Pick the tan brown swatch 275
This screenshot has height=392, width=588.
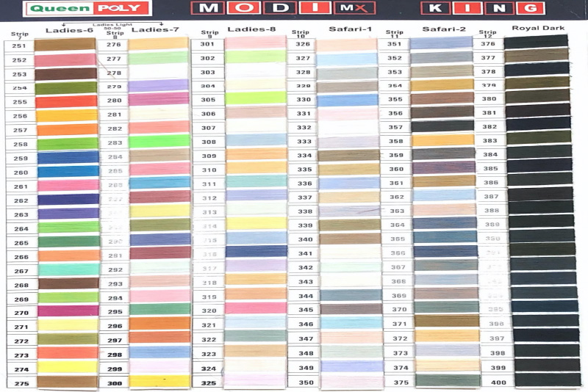(x=68, y=382)
